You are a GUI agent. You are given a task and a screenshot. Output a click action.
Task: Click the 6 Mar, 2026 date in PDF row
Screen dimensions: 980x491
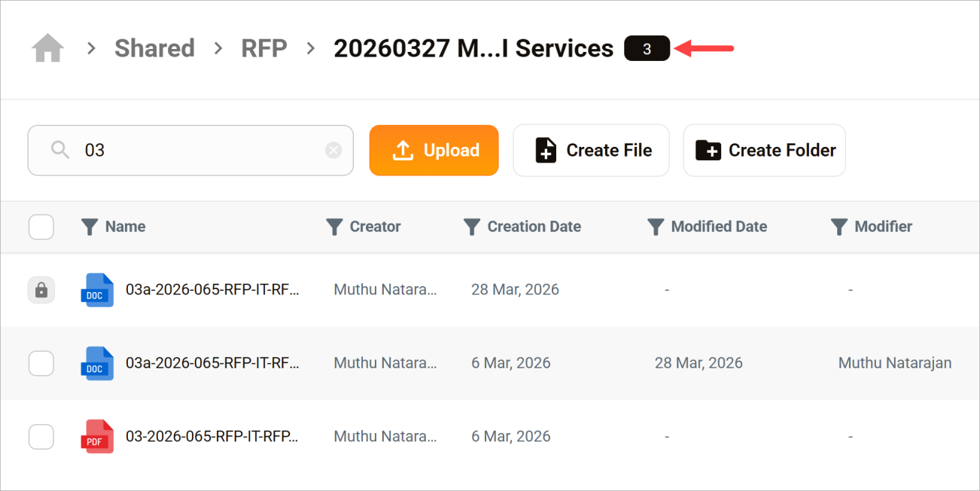[x=511, y=437]
